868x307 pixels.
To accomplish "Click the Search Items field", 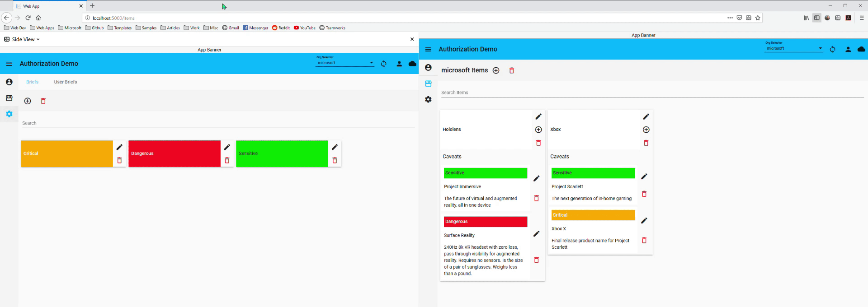I will 652,92.
